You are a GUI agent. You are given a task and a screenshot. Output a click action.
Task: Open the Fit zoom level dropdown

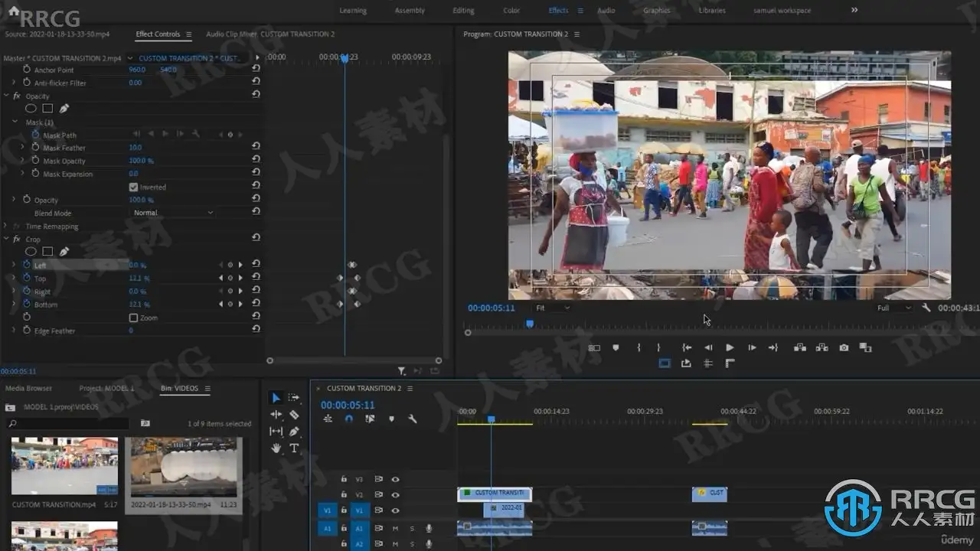coord(552,308)
